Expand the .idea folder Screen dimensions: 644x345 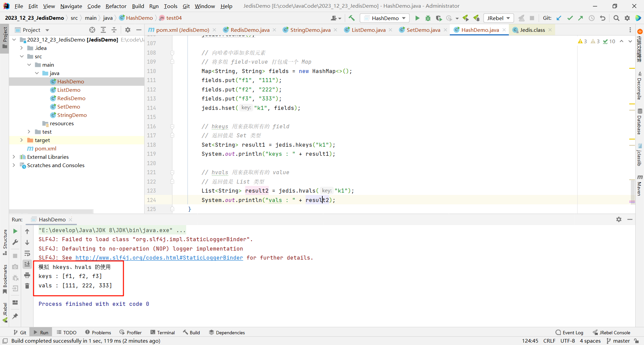(x=22, y=48)
